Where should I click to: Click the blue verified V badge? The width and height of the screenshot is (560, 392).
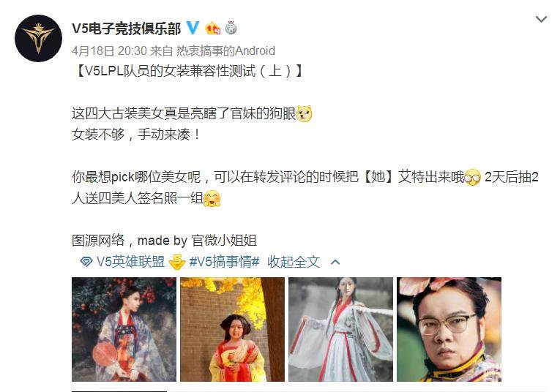coord(193,28)
